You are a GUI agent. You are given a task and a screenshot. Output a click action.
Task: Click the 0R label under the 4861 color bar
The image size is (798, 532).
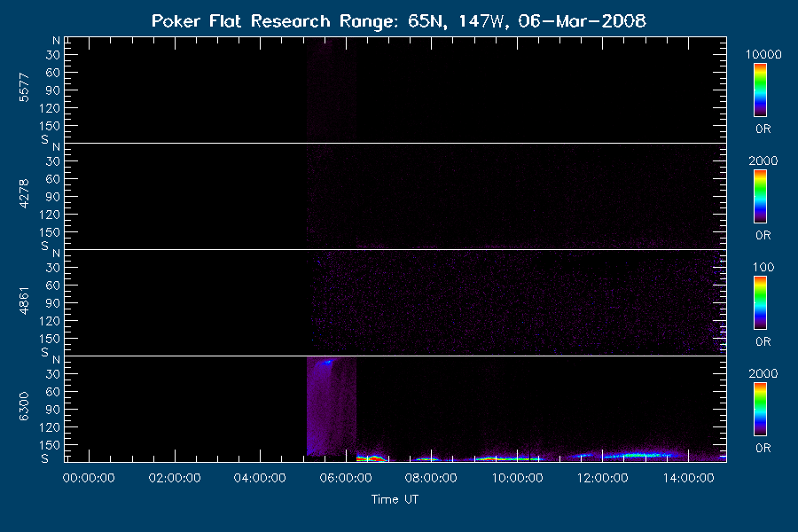tap(763, 341)
